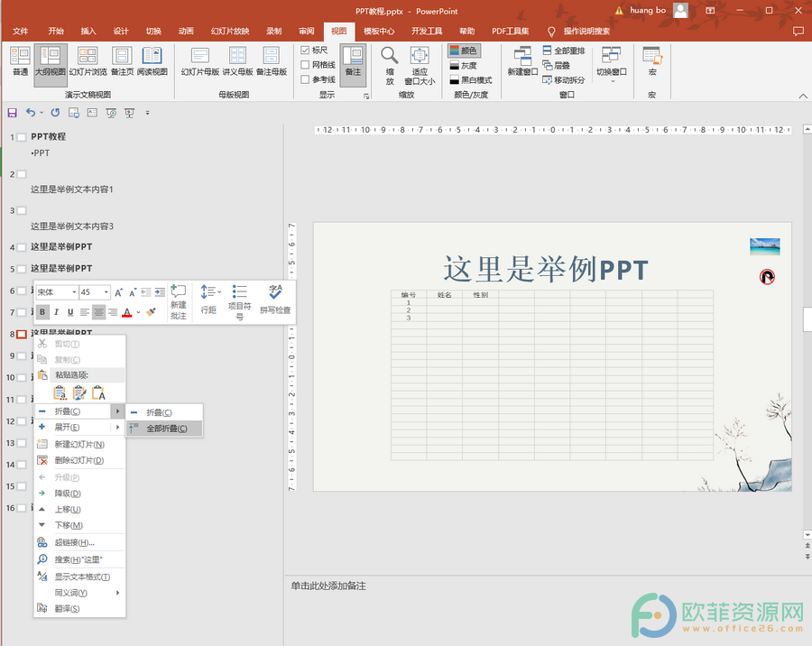Click Cascade (层叠) windows
The image size is (812, 646).
556,65
